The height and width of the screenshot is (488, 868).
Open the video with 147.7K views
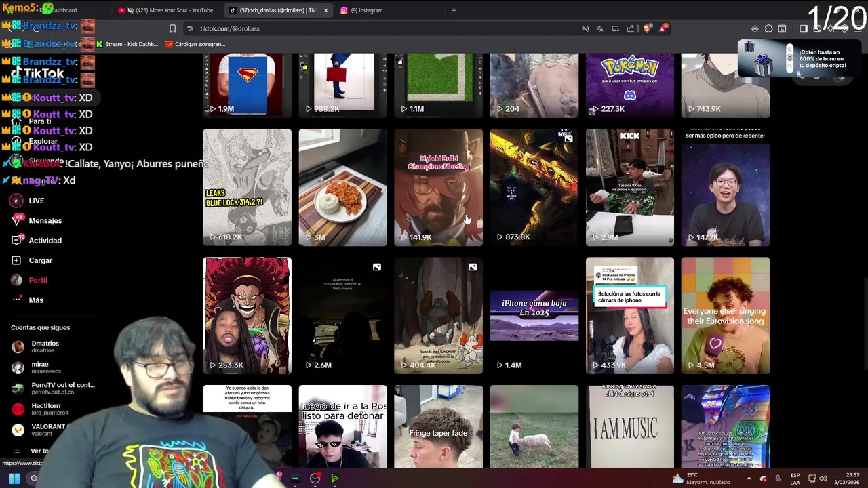coord(726,187)
